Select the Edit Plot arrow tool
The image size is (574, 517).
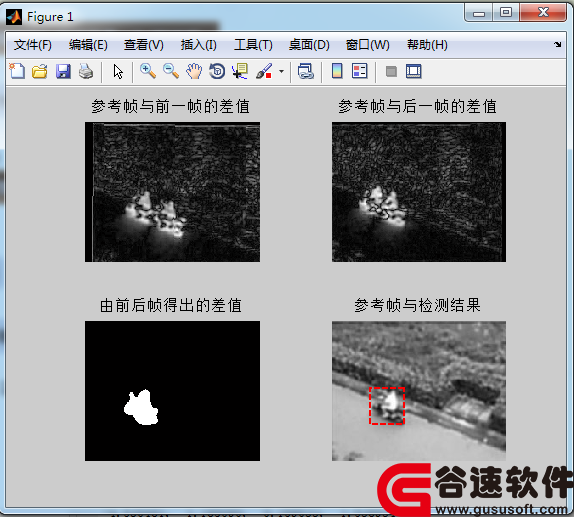tap(118, 71)
